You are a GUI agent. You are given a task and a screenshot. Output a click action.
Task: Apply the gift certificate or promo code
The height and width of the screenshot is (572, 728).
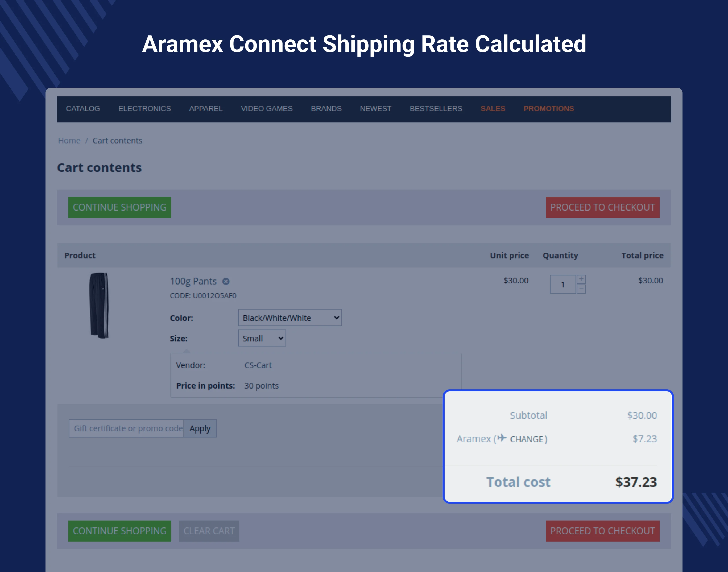pyautogui.click(x=200, y=429)
